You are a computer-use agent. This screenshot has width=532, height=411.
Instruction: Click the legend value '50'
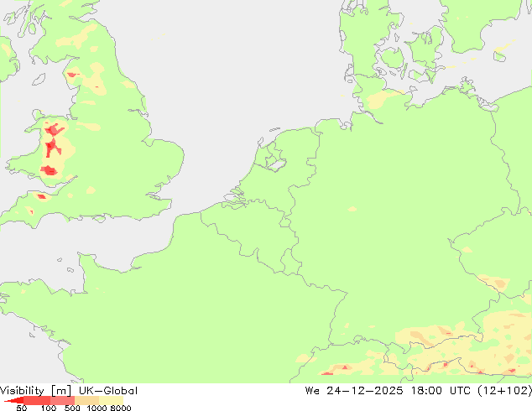pyautogui.click(x=22, y=408)
